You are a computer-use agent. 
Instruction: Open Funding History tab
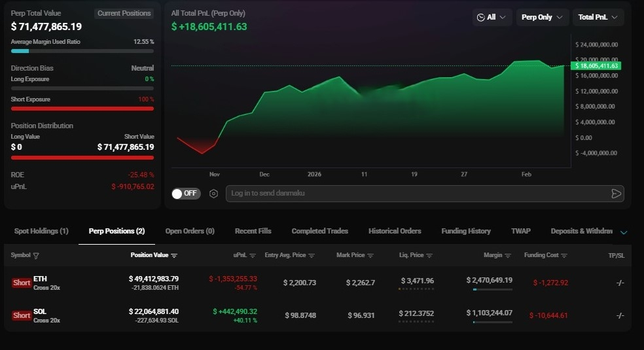(466, 231)
